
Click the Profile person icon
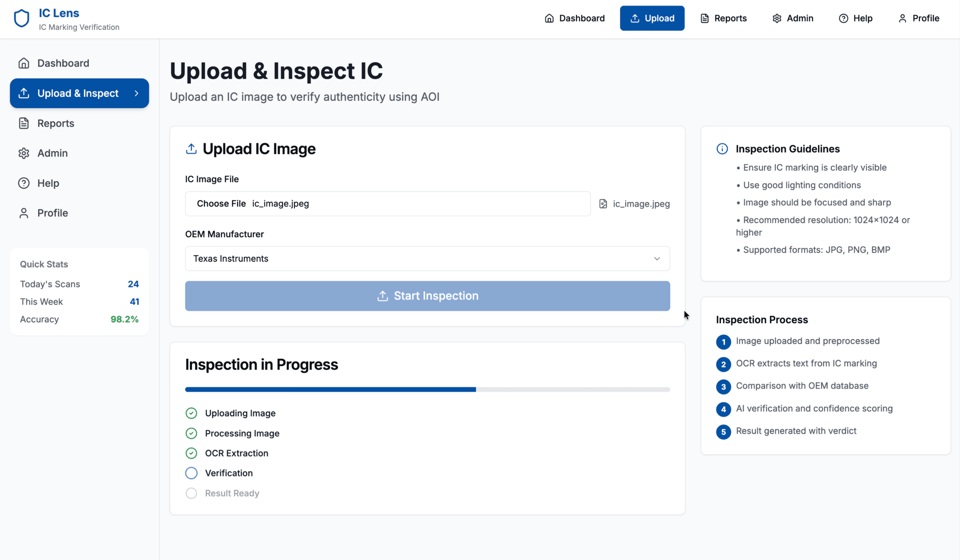click(902, 18)
